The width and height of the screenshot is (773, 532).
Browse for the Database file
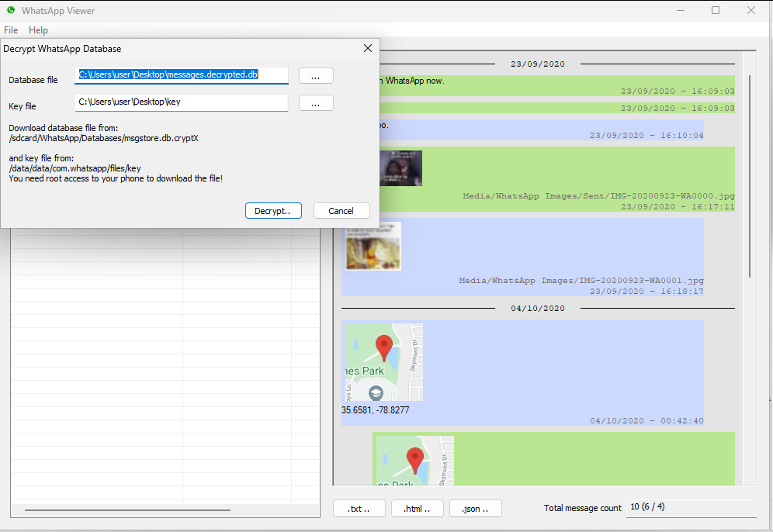[x=316, y=76]
